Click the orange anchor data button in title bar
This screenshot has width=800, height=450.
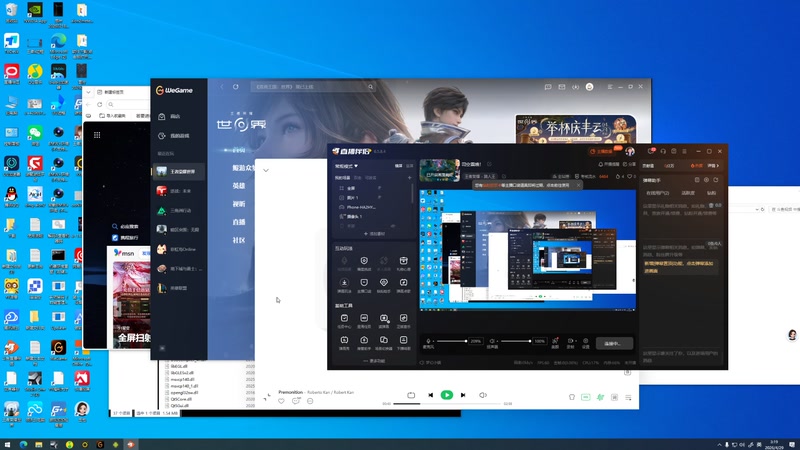tap(603, 152)
